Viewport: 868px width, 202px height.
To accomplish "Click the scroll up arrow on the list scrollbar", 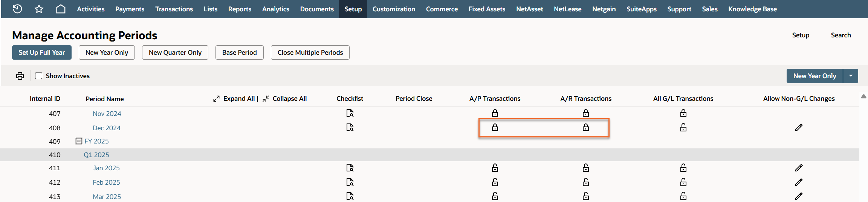I will point(863,97).
